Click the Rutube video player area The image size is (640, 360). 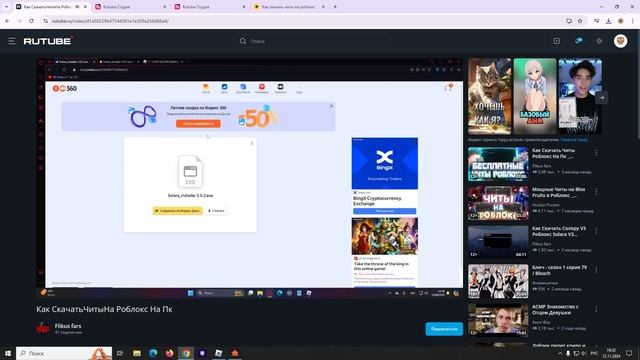pos(250,178)
